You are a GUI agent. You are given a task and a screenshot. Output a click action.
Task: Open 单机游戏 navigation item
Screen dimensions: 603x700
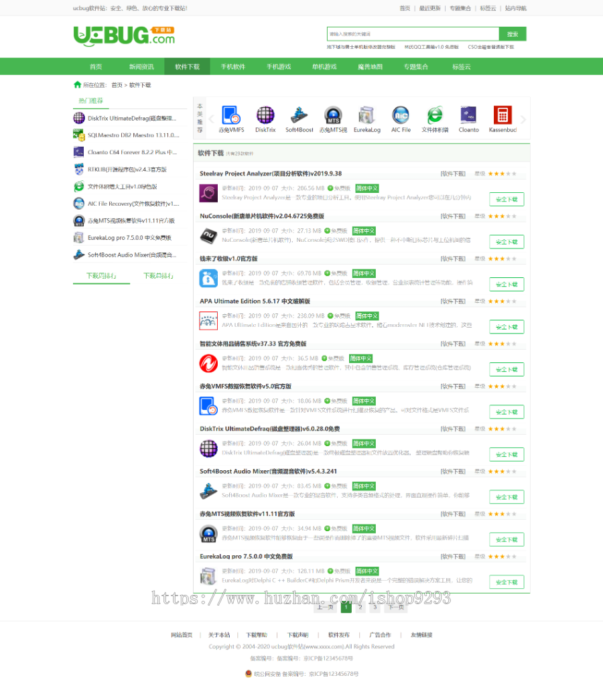tap(324, 66)
